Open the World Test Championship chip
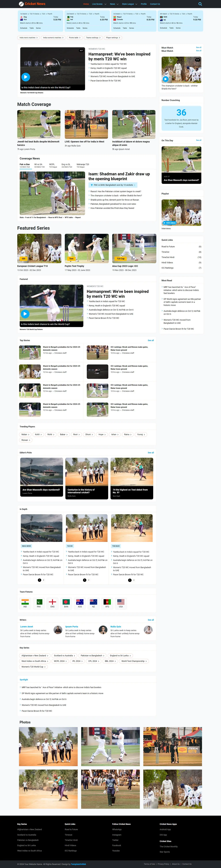The image size is (221, 868). [134, 661]
